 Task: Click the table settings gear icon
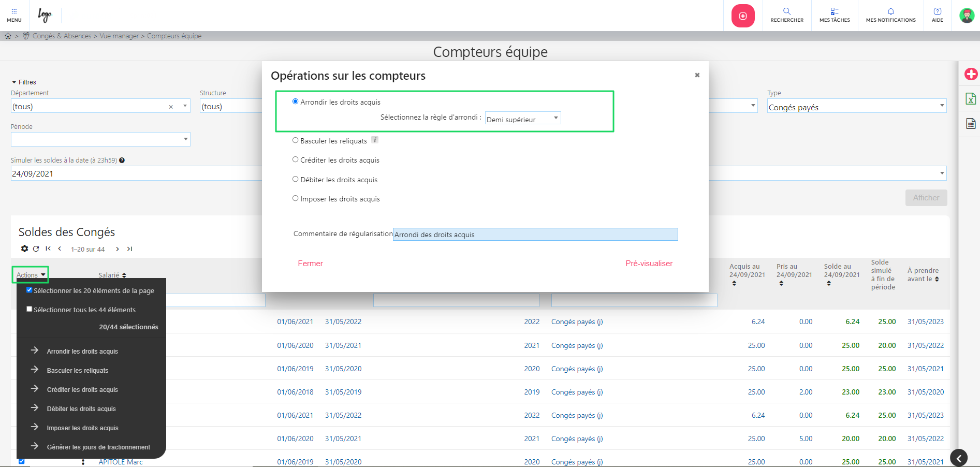point(24,249)
